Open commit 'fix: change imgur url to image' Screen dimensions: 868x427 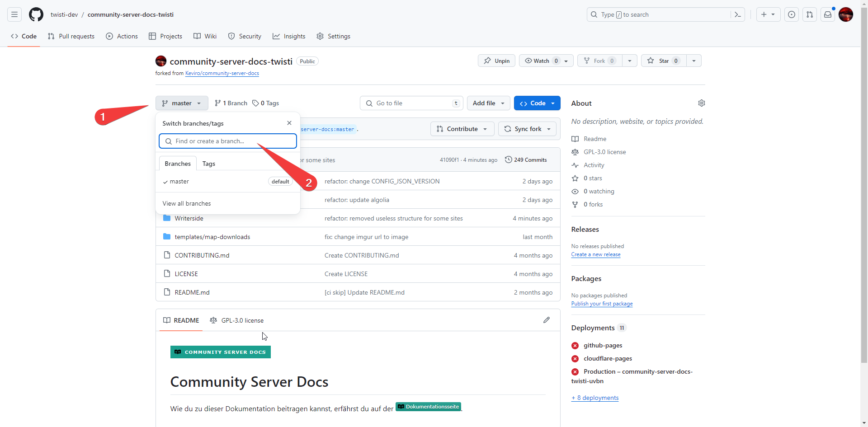(x=366, y=237)
